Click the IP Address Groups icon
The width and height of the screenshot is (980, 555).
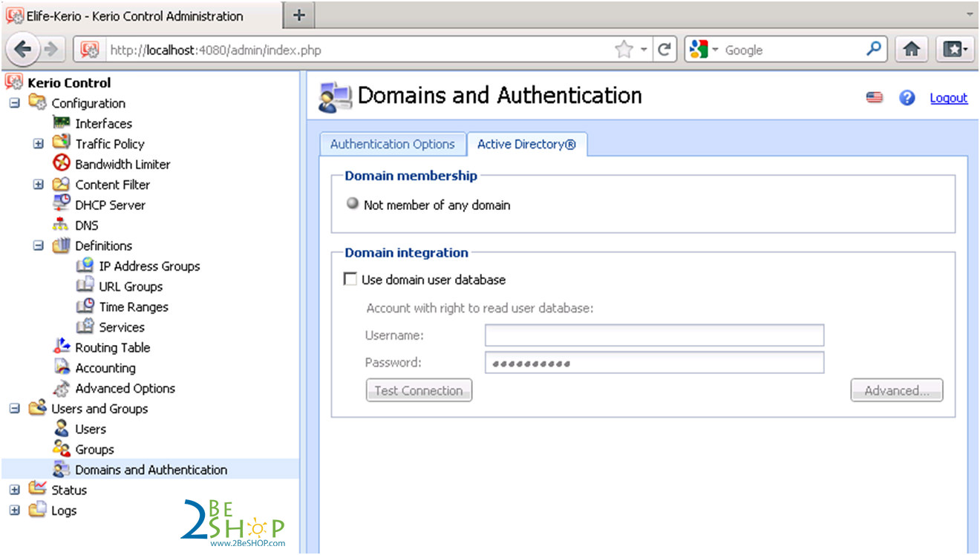coord(85,266)
